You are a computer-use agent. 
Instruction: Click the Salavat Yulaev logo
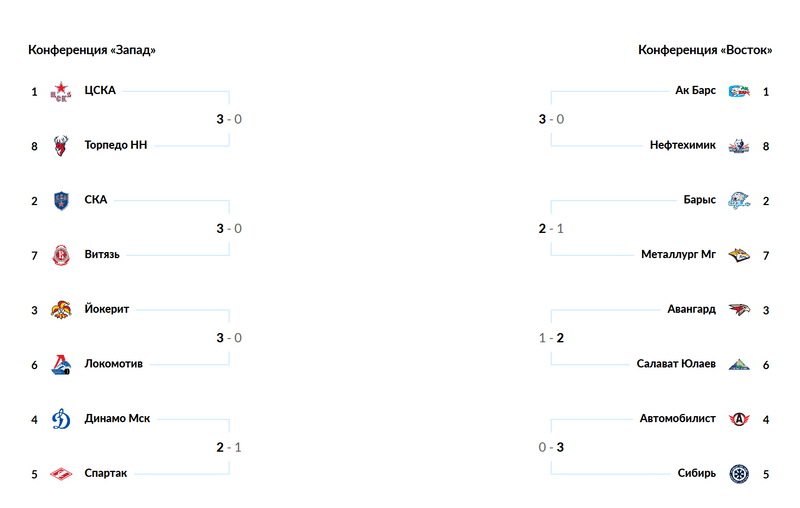coord(738,364)
